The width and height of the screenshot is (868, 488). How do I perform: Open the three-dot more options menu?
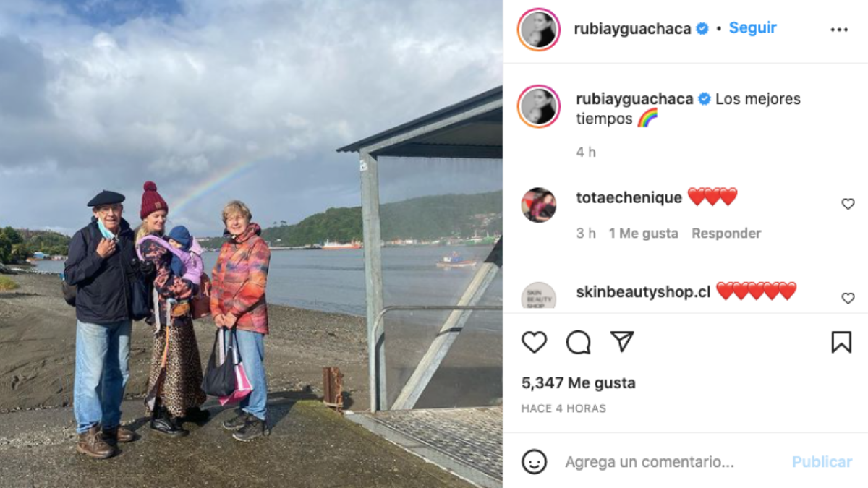pyautogui.click(x=839, y=30)
